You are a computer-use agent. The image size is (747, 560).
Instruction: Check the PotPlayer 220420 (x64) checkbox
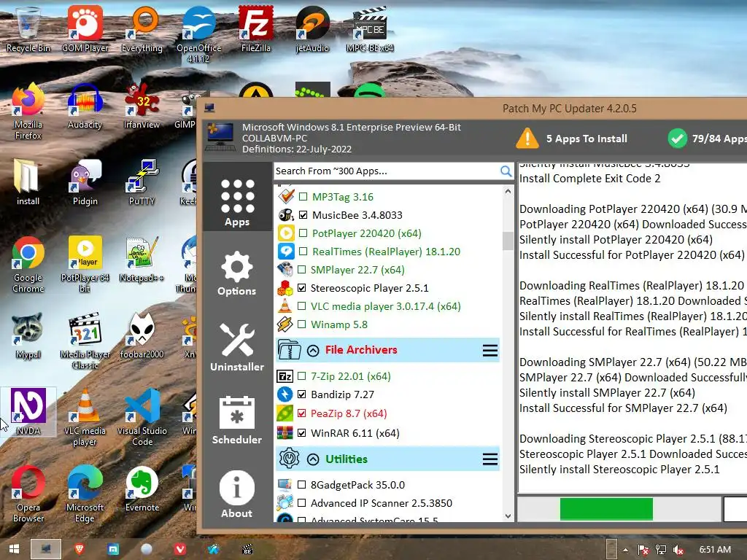(x=303, y=233)
